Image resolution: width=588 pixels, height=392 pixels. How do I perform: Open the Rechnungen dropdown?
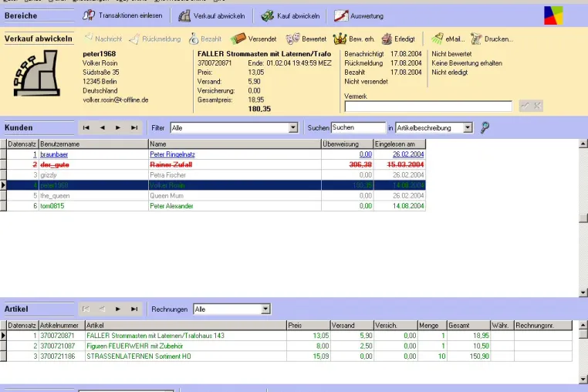coord(265,309)
